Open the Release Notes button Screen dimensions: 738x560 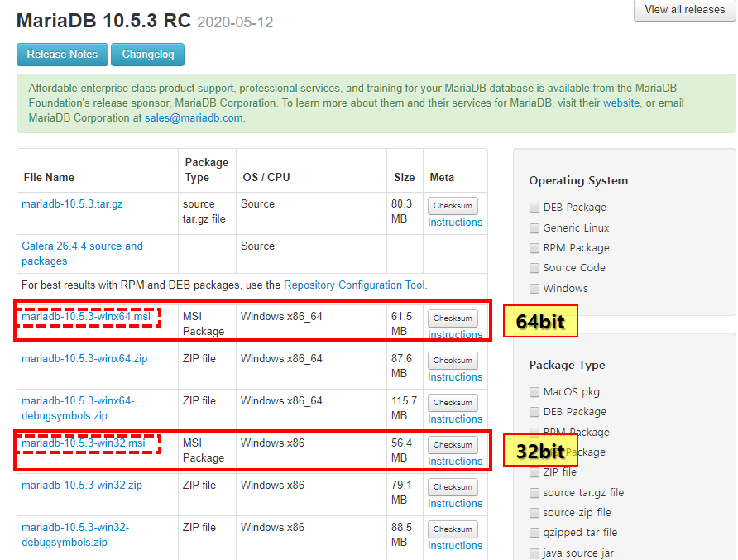tap(62, 55)
